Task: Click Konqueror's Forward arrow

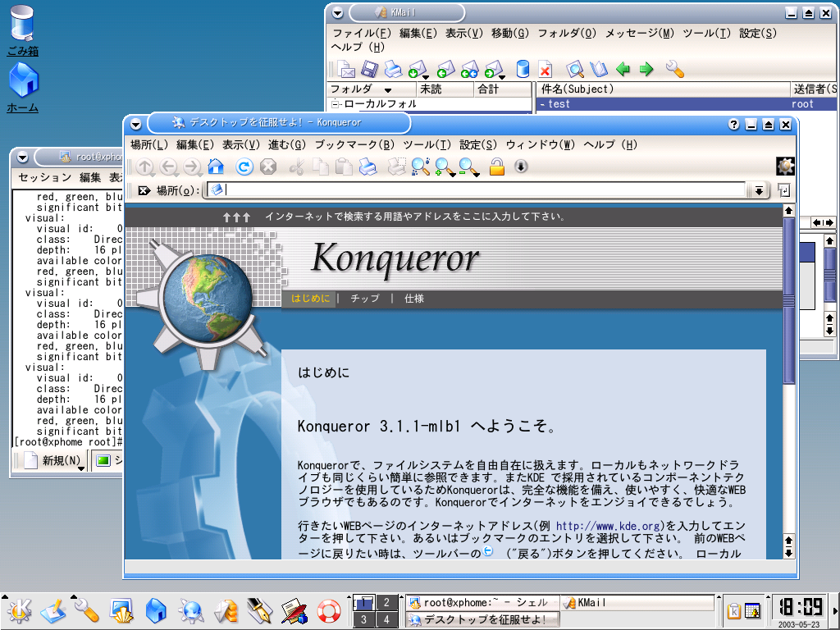Action: (x=192, y=167)
